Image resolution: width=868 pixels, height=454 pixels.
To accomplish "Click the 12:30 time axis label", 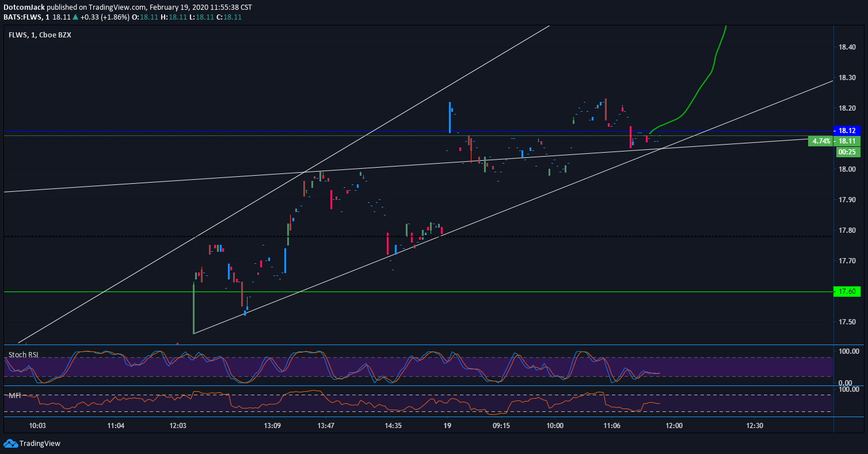I will coord(755,426).
